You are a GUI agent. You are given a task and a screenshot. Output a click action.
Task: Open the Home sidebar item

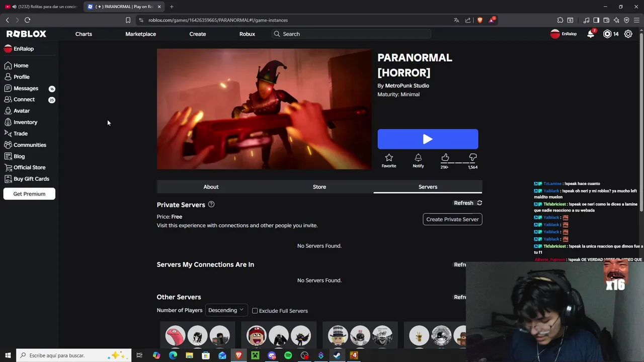tap(17, 65)
